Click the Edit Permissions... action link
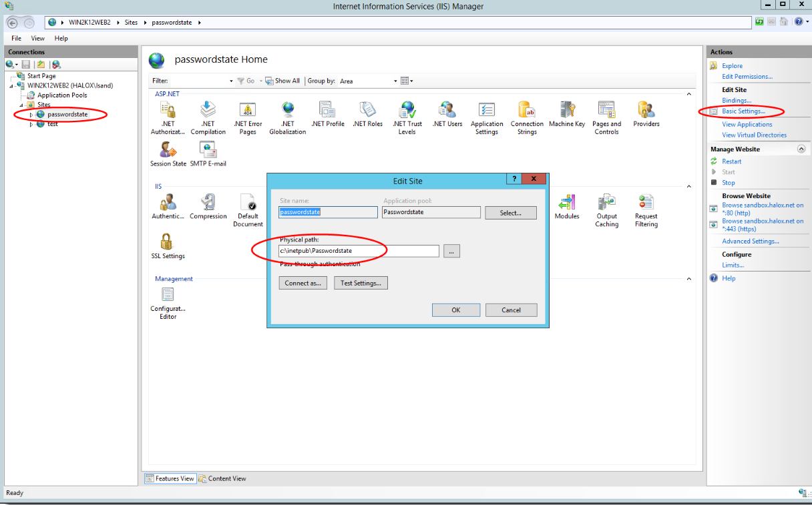Viewport: 812px width, 505px height. pyautogui.click(x=747, y=76)
